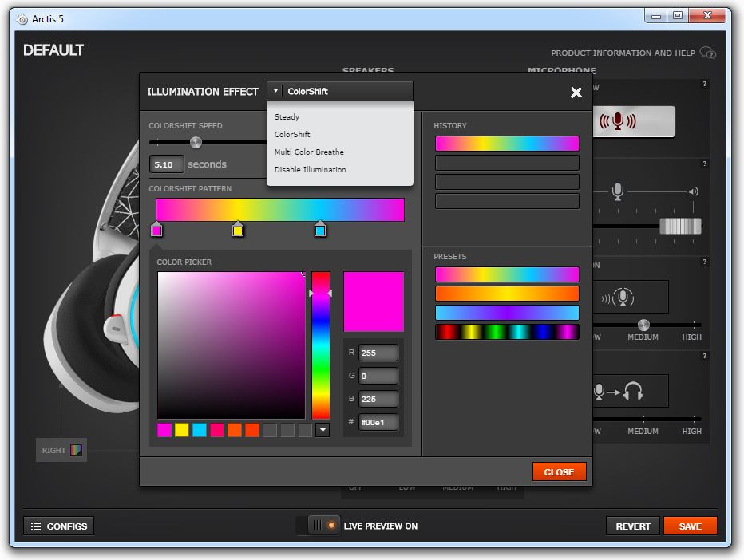Click the microphone volume icon

(617, 191)
